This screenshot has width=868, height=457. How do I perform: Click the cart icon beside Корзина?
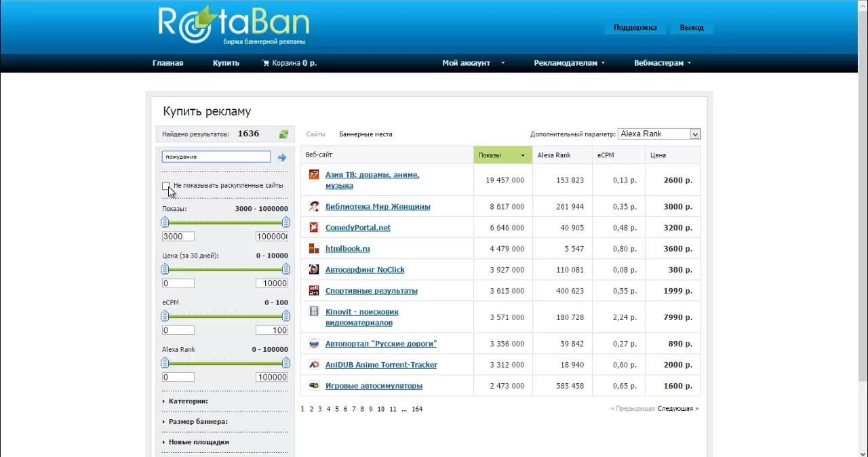click(x=265, y=63)
